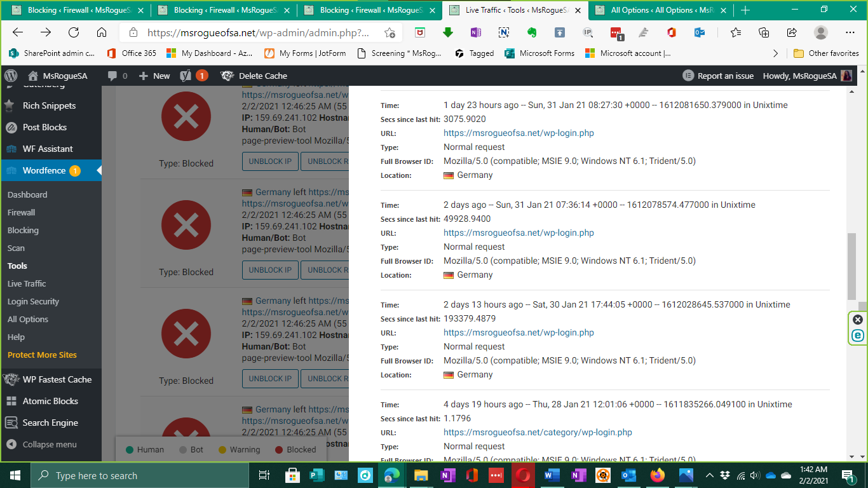
Task: Open Microsoft Store from the taskbar
Action: (292, 475)
